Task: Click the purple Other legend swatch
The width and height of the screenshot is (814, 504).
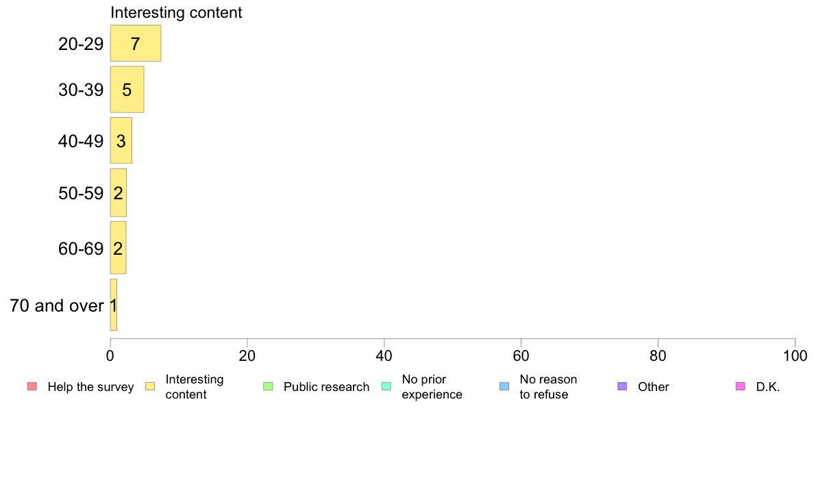Action: [x=622, y=386]
